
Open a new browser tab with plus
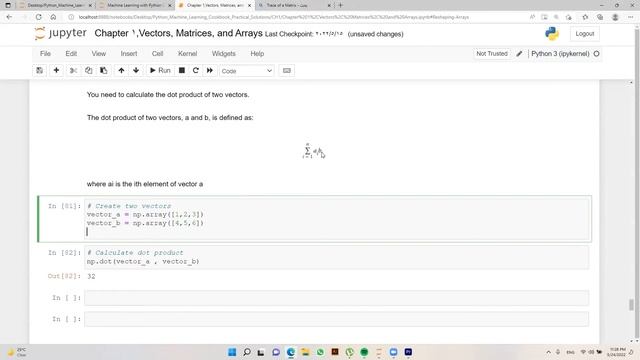click(340, 5)
